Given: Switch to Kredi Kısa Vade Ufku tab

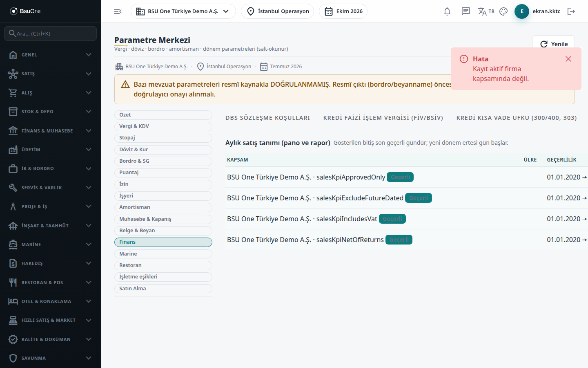Looking at the screenshot, I should (x=517, y=118).
